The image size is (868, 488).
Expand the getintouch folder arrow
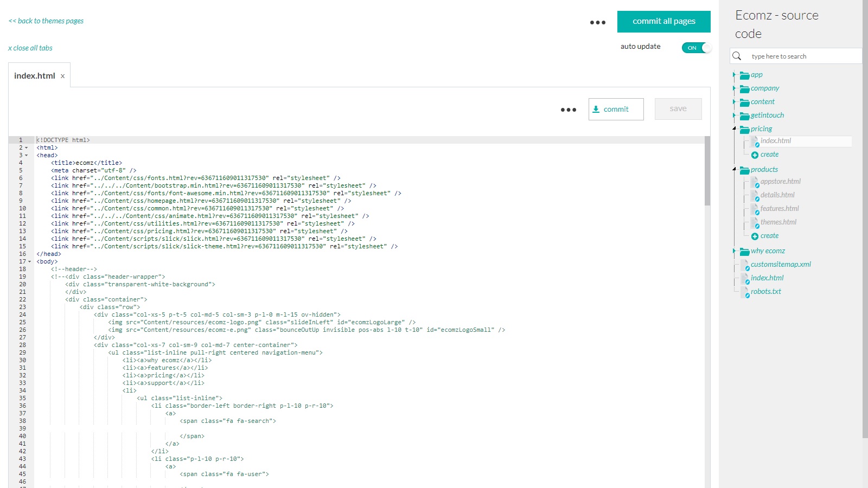coord(734,115)
